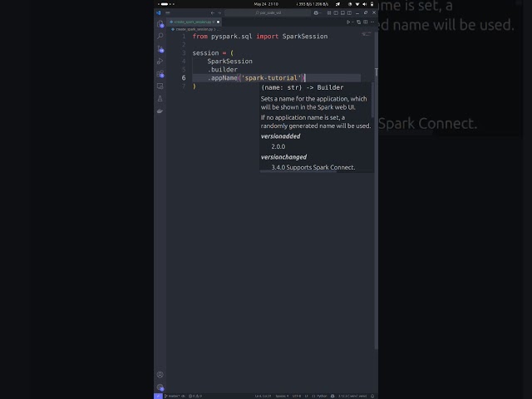Select the create_spark_session.py editor tab
Viewport: 532px width, 399px height.
(195, 22)
